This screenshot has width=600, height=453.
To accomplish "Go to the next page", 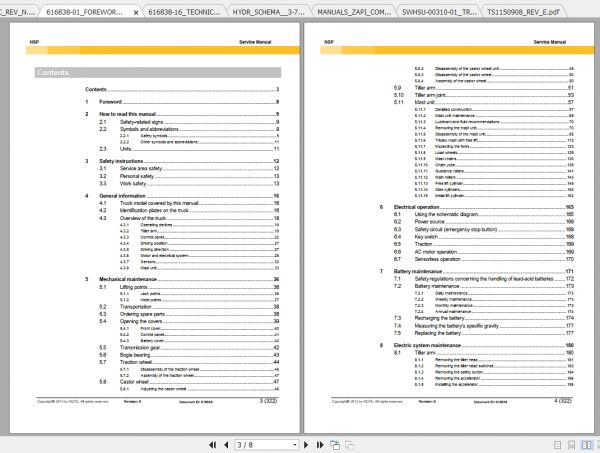I will [x=306, y=445].
